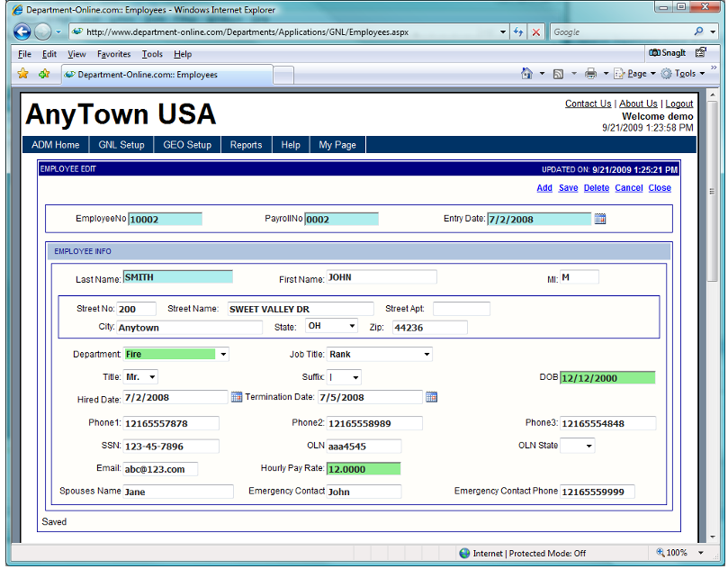
Task: Click the Zip code field
Action: [x=430, y=328]
